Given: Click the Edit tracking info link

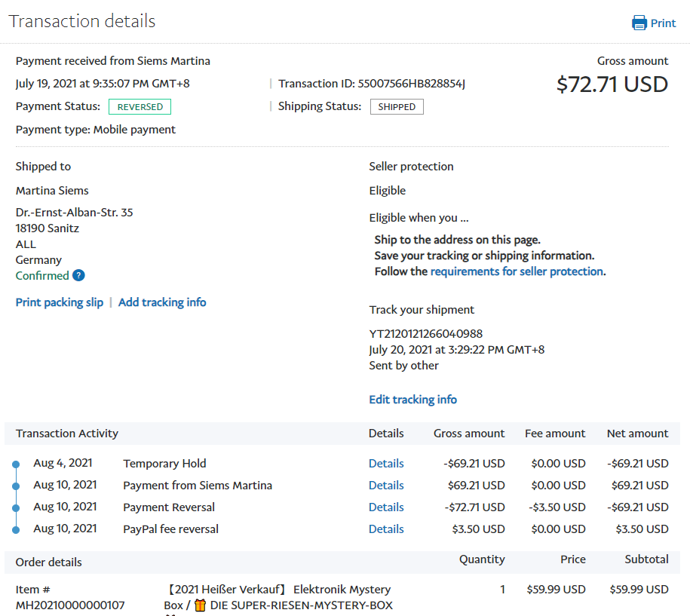Looking at the screenshot, I should tap(412, 400).
